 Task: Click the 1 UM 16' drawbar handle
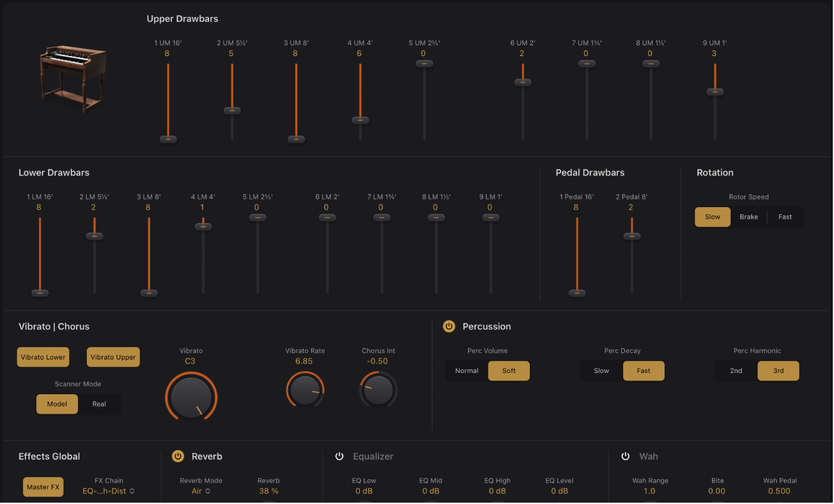pyautogui.click(x=168, y=139)
